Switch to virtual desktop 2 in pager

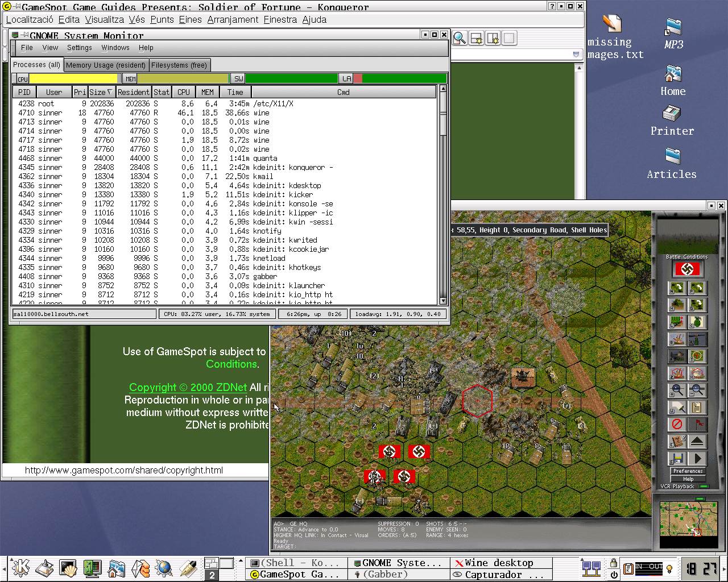pos(212,575)
